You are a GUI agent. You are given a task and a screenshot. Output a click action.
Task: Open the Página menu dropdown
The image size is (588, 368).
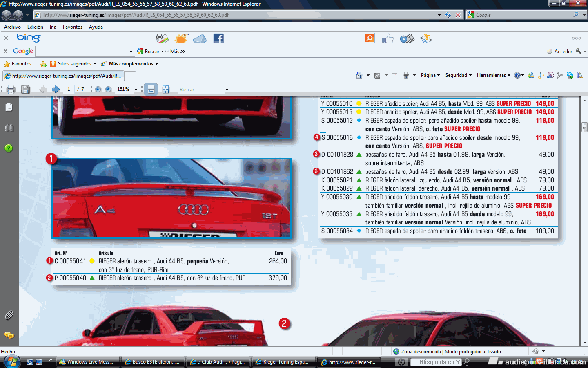point(430,75)
